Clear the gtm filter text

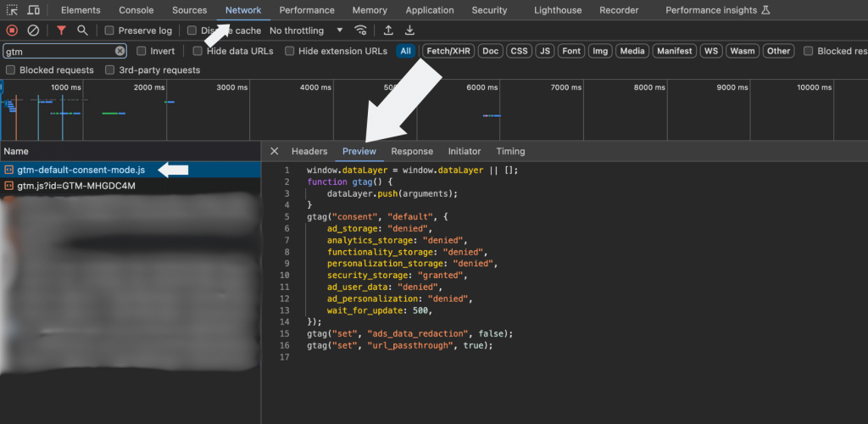coord(120,51)
